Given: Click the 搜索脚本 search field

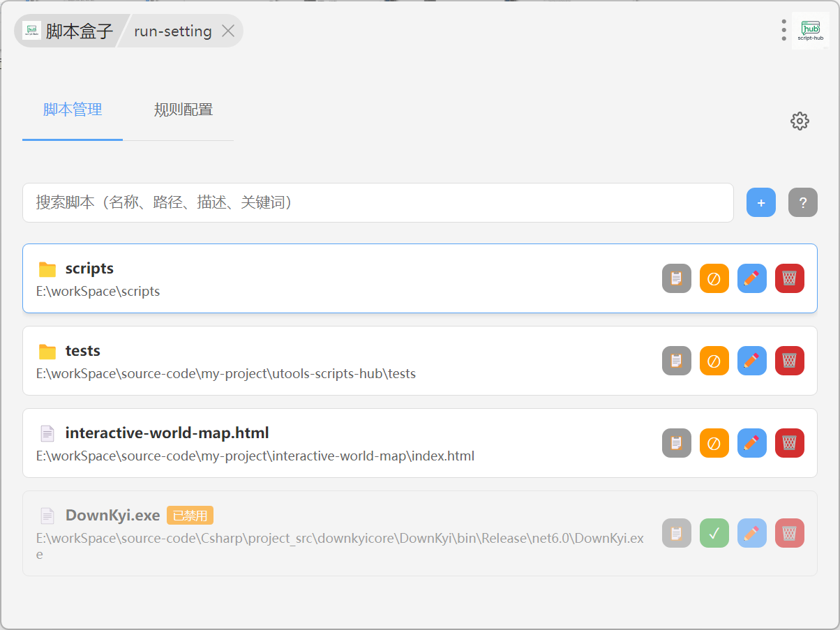Looking at the screenshot, I should pos(377,203).
